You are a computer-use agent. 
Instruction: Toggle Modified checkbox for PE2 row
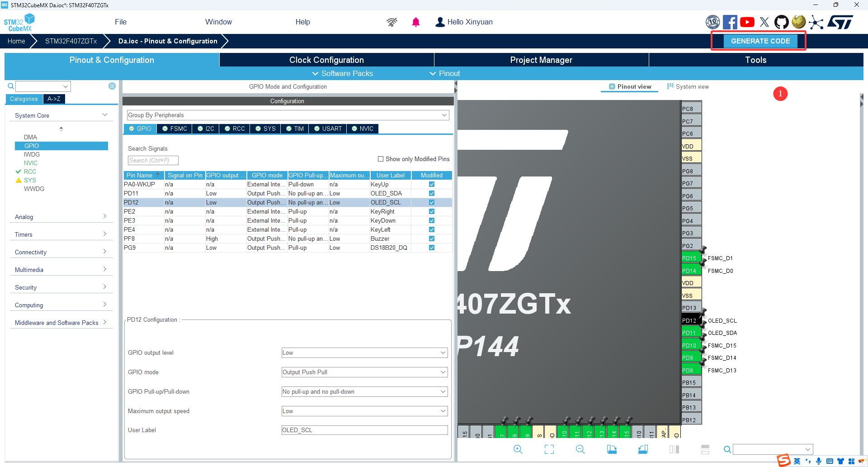[432, 211]
